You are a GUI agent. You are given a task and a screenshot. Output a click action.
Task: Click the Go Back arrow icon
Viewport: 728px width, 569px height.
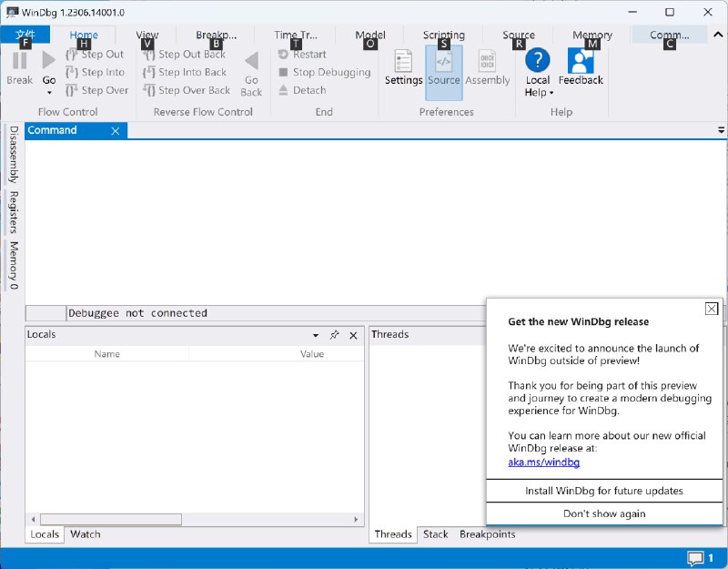coord(252,61)
